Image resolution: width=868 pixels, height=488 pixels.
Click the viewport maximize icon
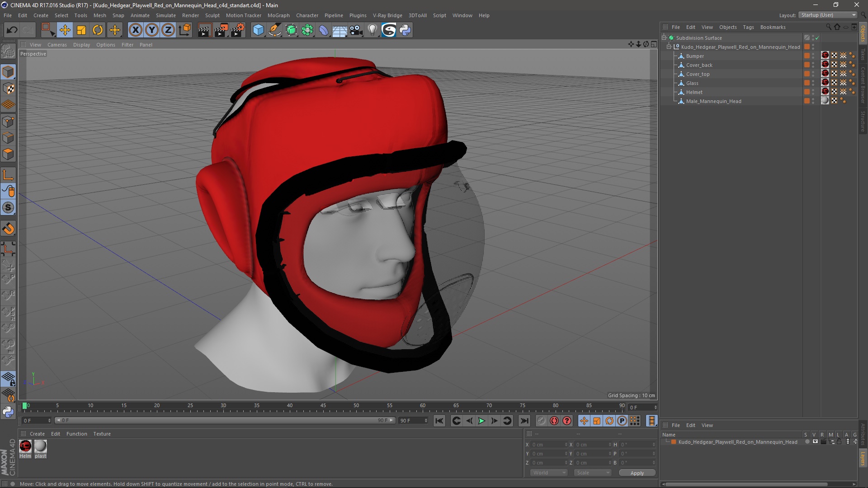click(x=654, y=44)
